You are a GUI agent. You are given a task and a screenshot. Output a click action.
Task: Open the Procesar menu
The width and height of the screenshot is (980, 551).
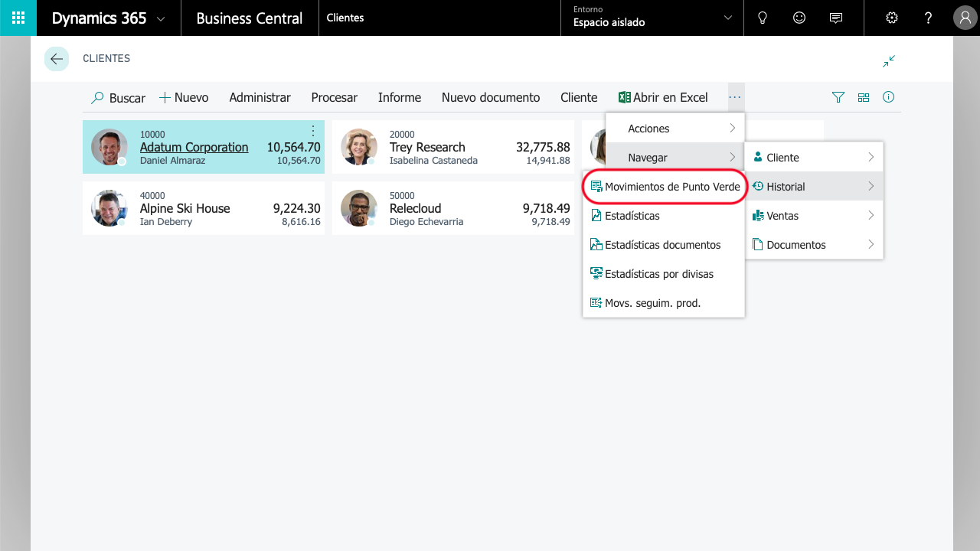[x=334, y=97]
